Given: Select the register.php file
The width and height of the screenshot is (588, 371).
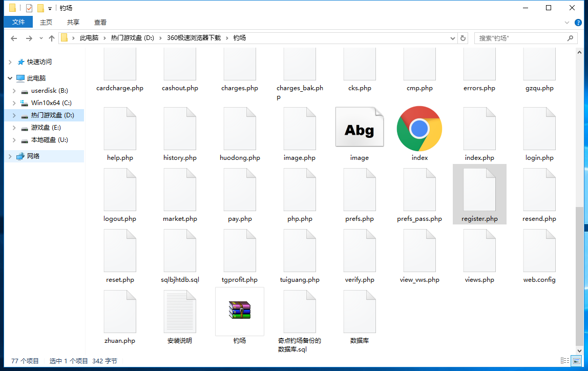Looking at the screenshot, I should point(479,195).
